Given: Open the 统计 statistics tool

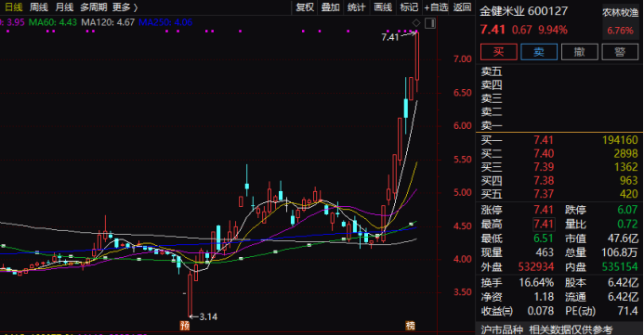Looking at the screenshot, I should pyautogui.click(x=356, y=7).
